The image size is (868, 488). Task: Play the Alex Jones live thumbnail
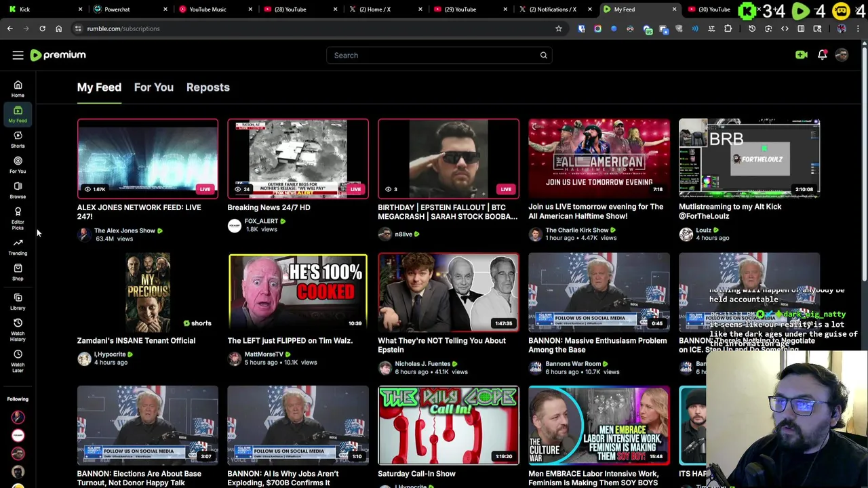coord(148,159)
